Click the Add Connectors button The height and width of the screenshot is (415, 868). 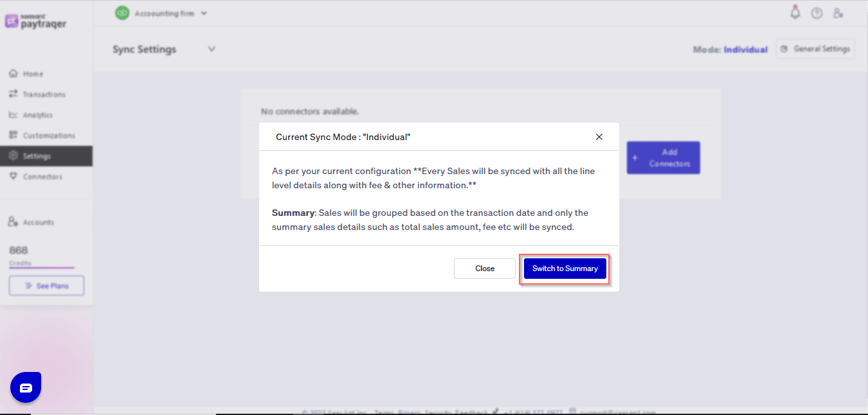663,158
